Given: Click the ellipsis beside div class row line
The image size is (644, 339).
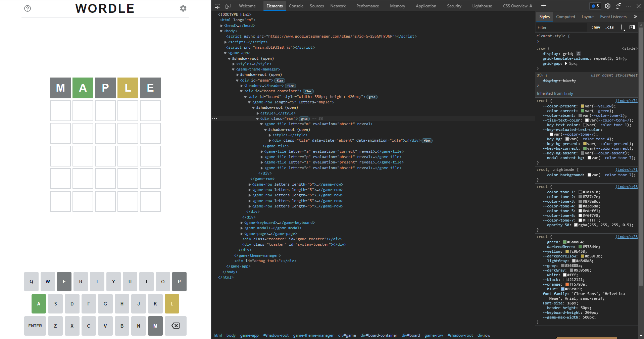Looking at the screenshot, I should tap(215, 118).
